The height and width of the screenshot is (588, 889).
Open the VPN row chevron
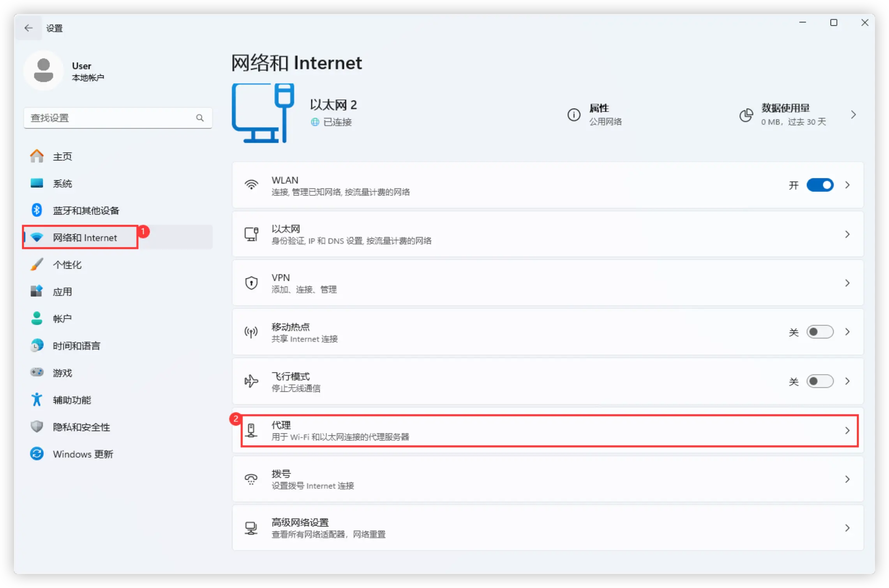tap(847, 283)
